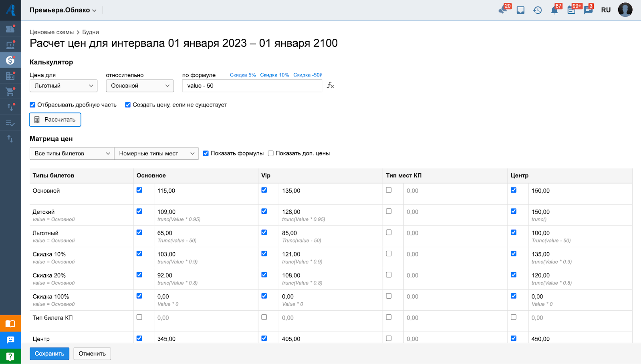Viewport: 641px width, 364px height.
Task: Disable 'Показать формулы' checkbox
Action: point(206,153)
